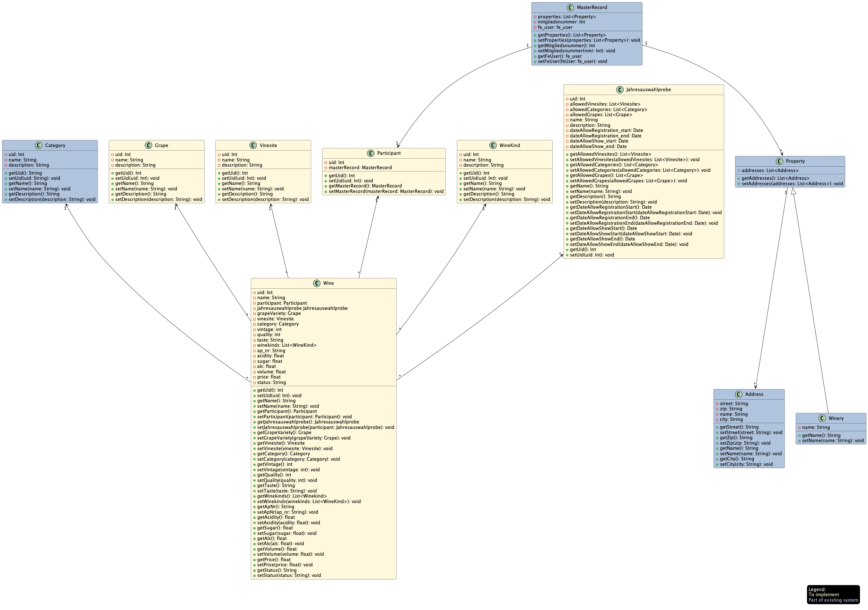Select the getMasterRecord() method in Participant
The width and height of the screenshot is (868, 610).
(x=365, y=186)
